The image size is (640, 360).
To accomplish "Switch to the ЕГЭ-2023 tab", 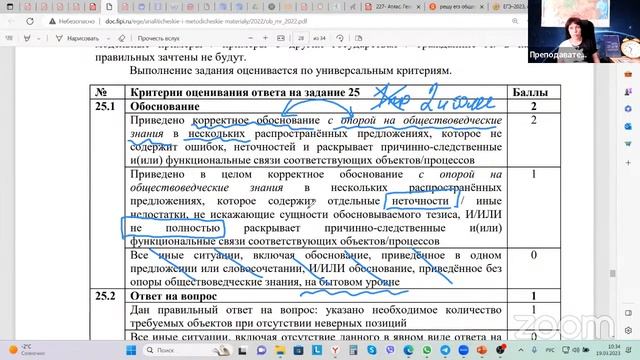I will [509, 7].
